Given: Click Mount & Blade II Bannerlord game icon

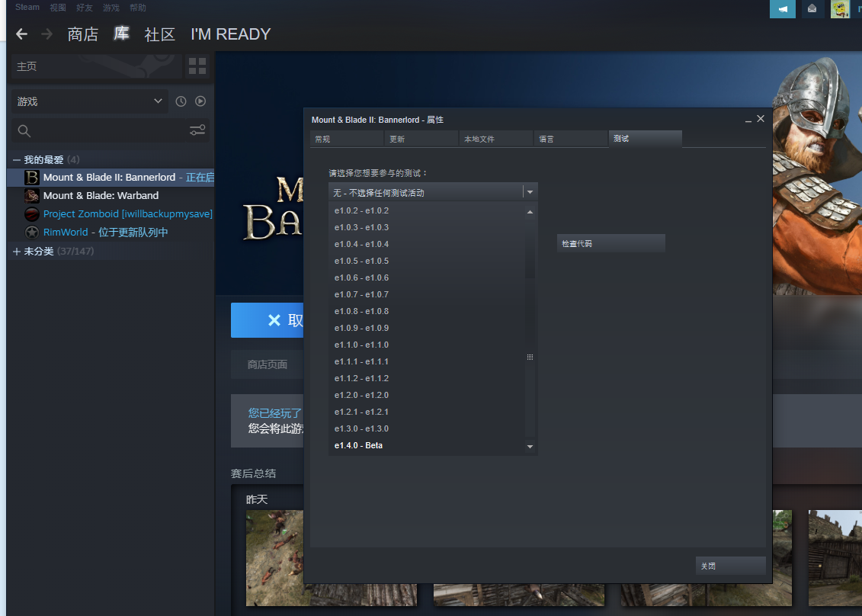Looking at the screenshot, I should point(32,177).
